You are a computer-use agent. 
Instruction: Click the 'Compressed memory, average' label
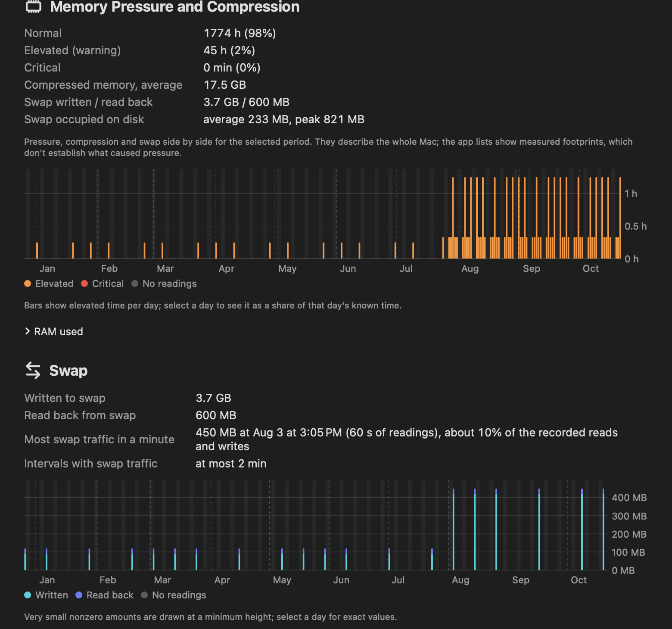[103, 85]
